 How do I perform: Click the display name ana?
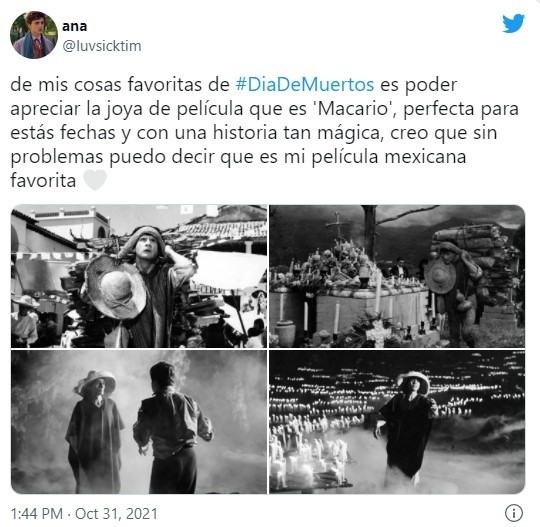(x=74, y=26)
